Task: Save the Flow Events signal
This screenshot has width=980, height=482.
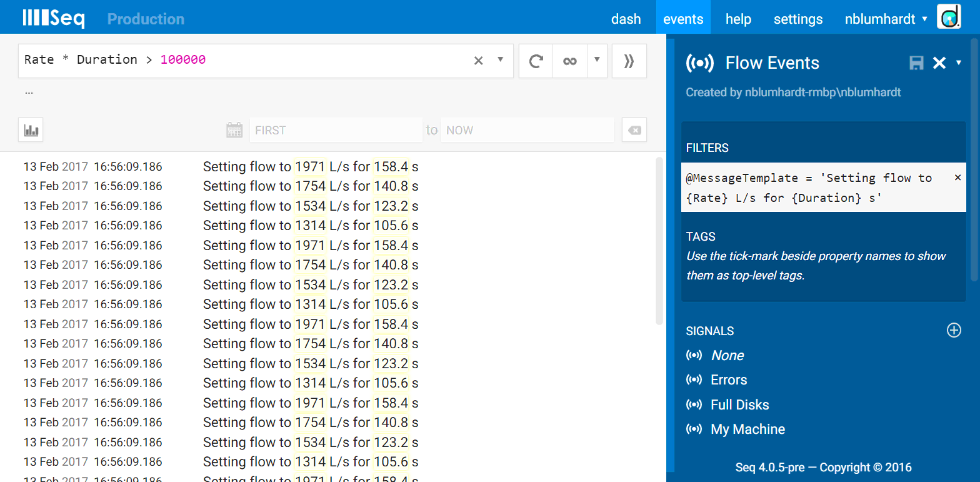Action: coord(916,63)
